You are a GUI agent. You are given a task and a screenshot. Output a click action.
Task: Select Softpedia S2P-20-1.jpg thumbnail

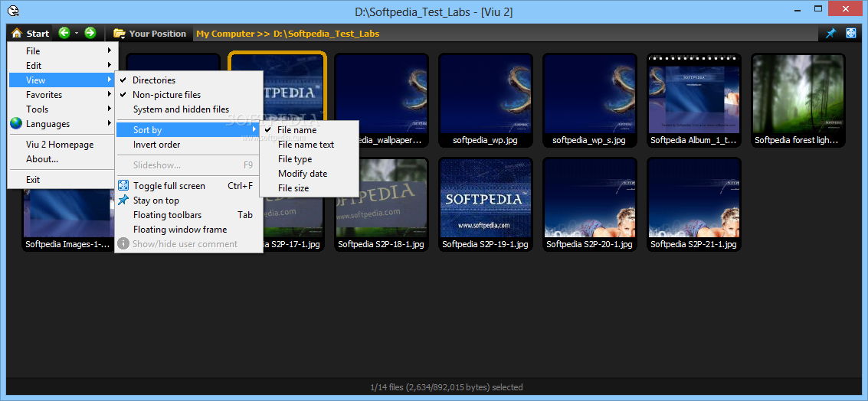pos(590,204)
